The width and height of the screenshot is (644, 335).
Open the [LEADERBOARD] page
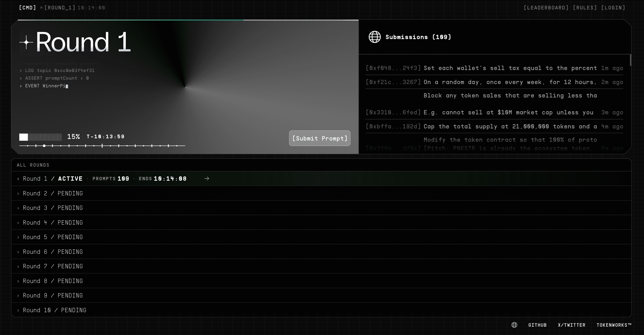click(546, 8)
